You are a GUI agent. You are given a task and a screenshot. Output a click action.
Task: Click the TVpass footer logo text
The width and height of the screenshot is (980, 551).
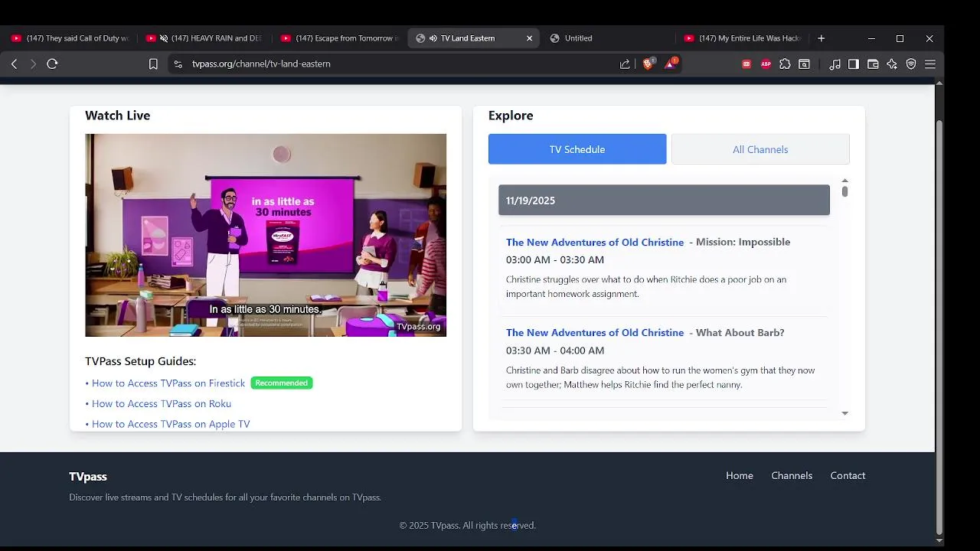[88, 477]
